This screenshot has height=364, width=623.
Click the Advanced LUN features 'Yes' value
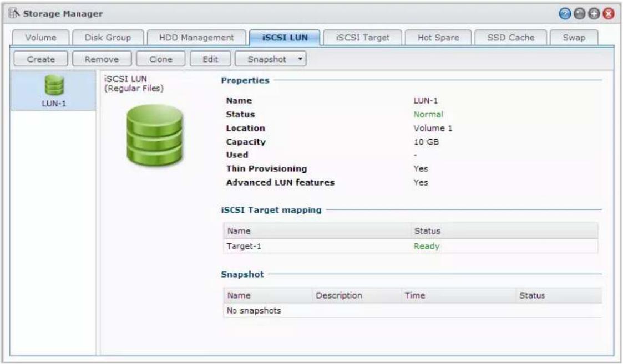pyautogui.click(x=421, y=183)
